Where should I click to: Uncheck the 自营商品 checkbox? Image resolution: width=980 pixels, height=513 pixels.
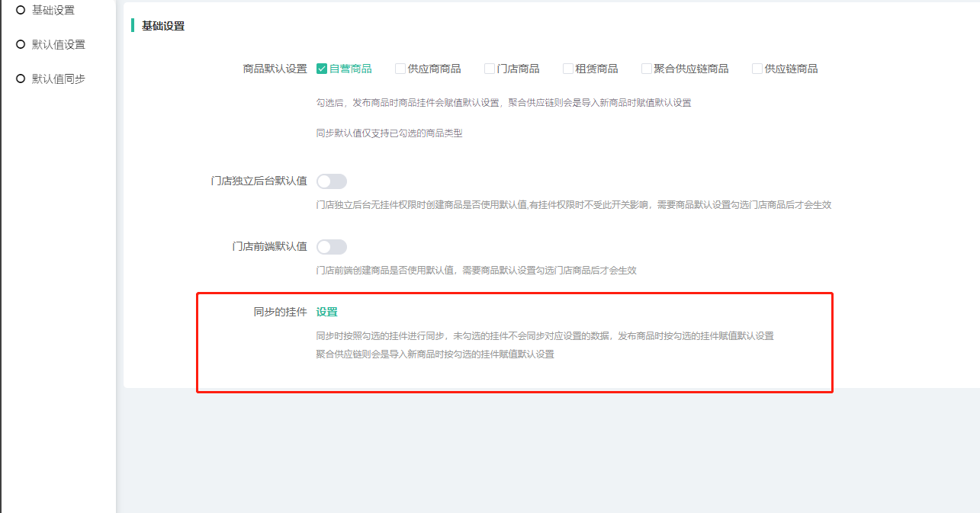[322, 69]
